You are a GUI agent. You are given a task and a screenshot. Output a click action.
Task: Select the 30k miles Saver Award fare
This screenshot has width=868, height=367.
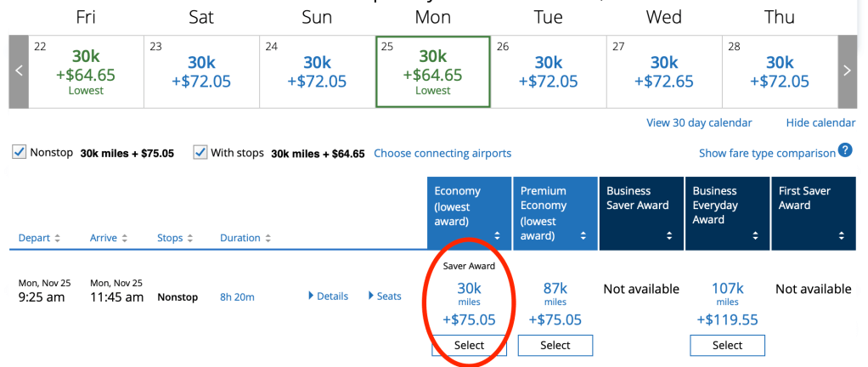click(469, 345)
